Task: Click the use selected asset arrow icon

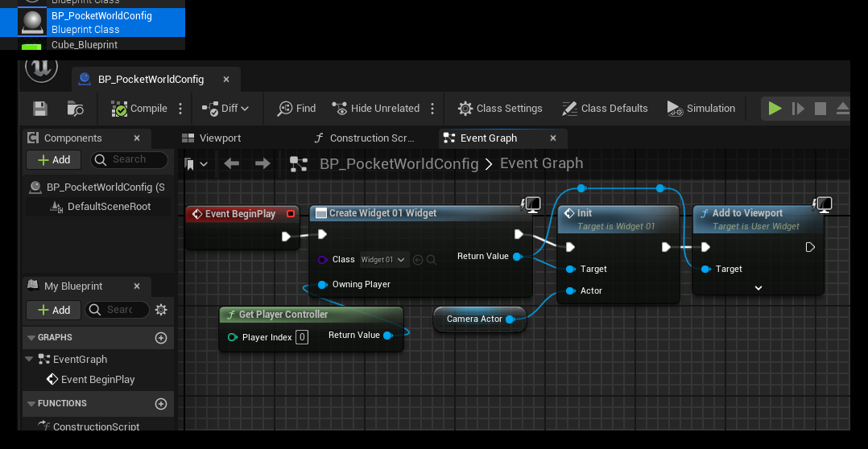Action: tap(418, 260)
